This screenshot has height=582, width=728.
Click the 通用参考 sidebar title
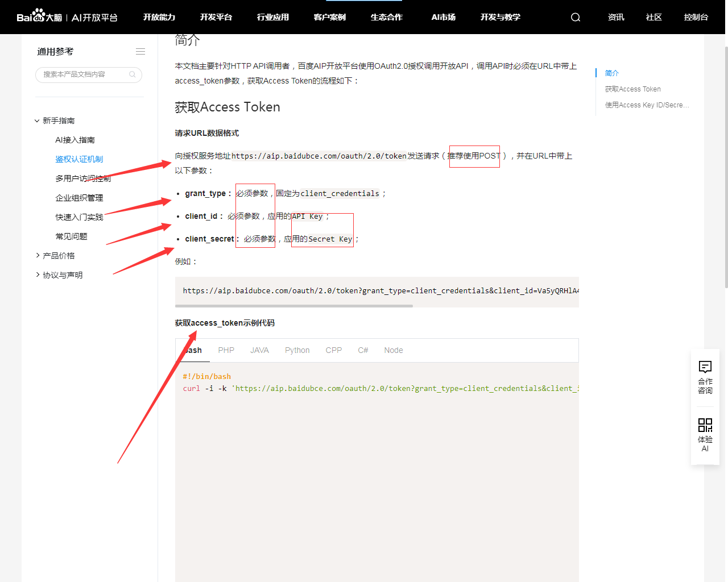click(55, 52)
